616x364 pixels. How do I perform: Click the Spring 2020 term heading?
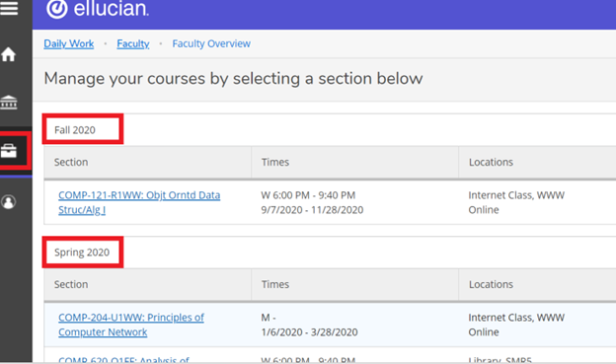(82, 253)
